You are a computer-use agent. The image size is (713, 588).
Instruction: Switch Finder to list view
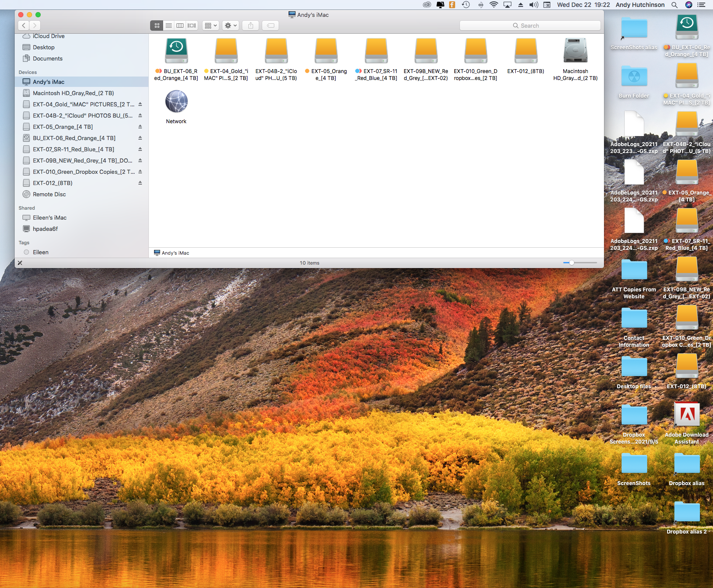tap(169, 26)
